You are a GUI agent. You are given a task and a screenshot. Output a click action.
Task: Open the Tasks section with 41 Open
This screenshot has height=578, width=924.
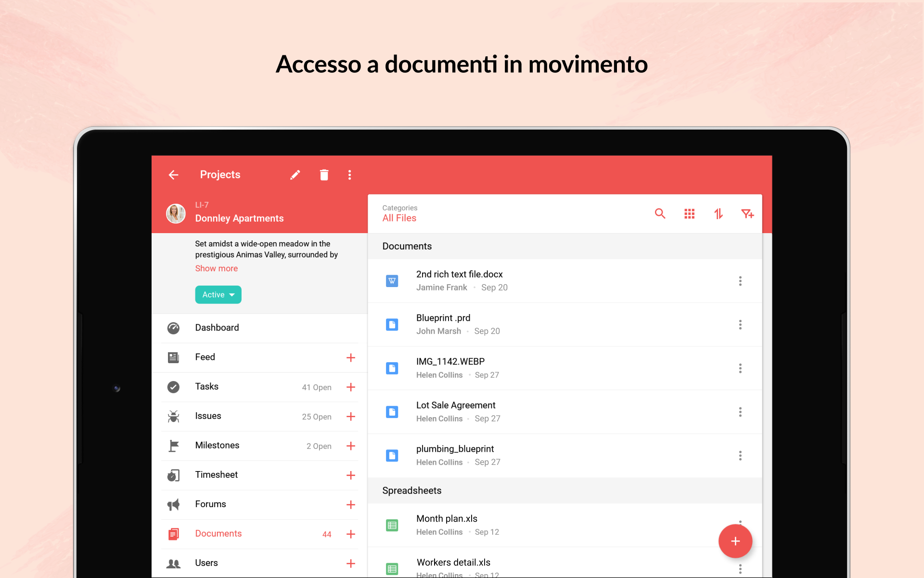pos(259,387)
